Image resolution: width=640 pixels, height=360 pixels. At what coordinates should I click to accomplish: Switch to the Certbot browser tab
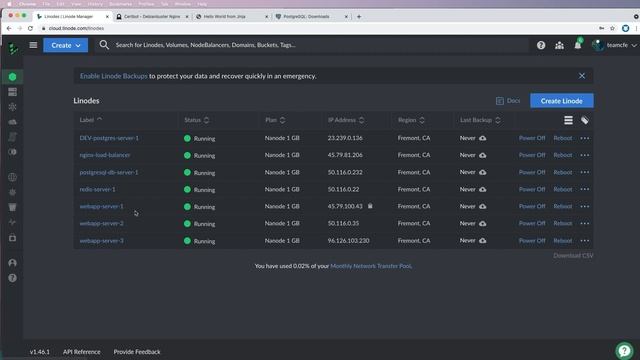point(152,17)
